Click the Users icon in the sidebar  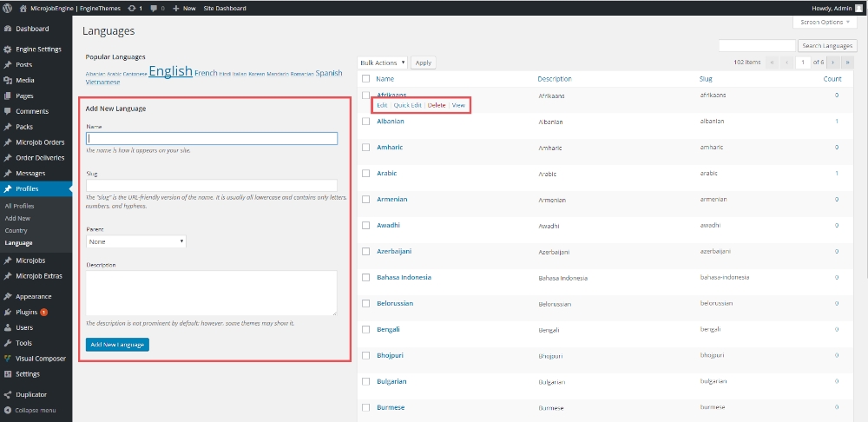tap(8, 327)
